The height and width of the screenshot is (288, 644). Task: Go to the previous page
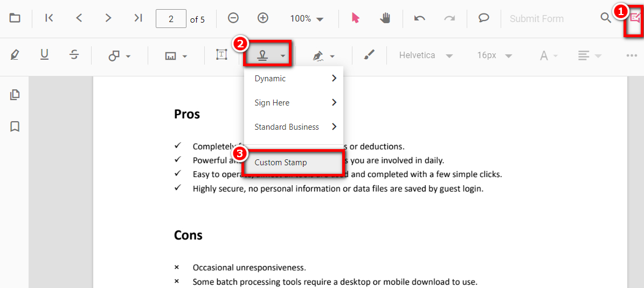pyautogui.click(x=79, y=18)
